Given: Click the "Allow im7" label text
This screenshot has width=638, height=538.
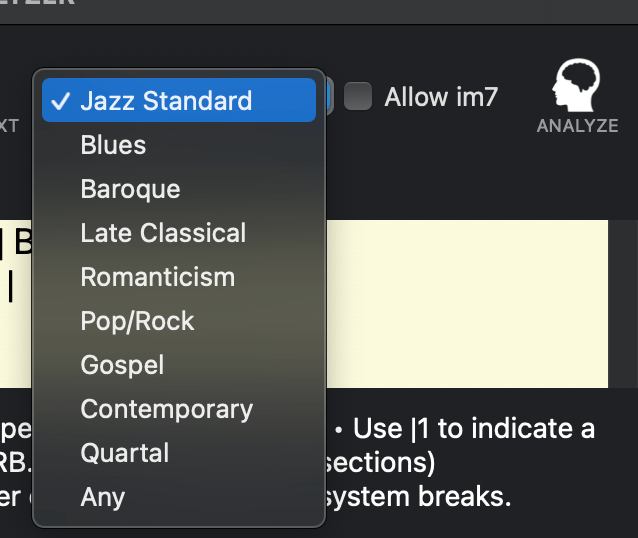Looking at the screenshot, I should (441, 97).
